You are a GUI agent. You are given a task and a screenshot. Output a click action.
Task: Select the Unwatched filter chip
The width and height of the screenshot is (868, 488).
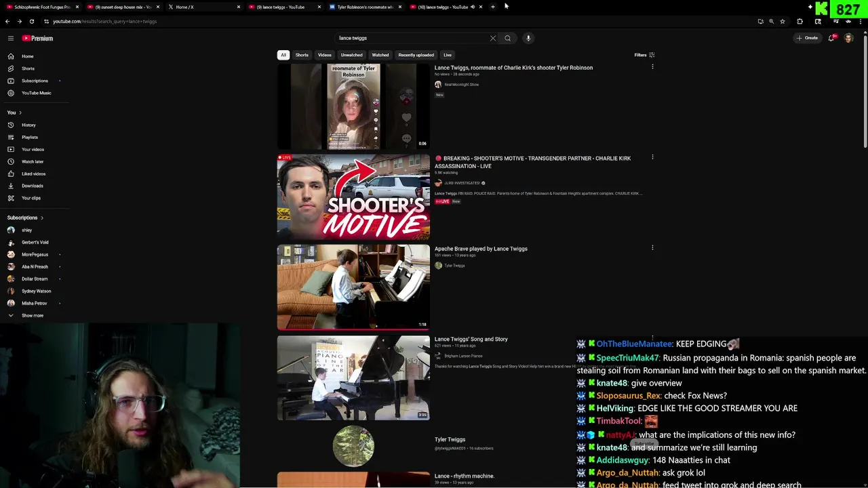click(x=351, y=55)
